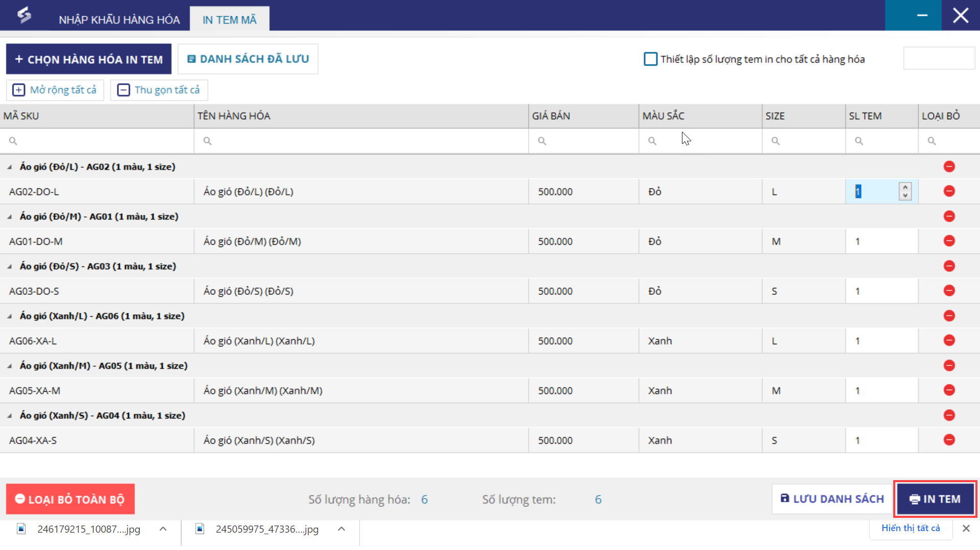
Task: Remove the Áo gió (Xanh/M) - AG05 group
Action: (949, 365)
